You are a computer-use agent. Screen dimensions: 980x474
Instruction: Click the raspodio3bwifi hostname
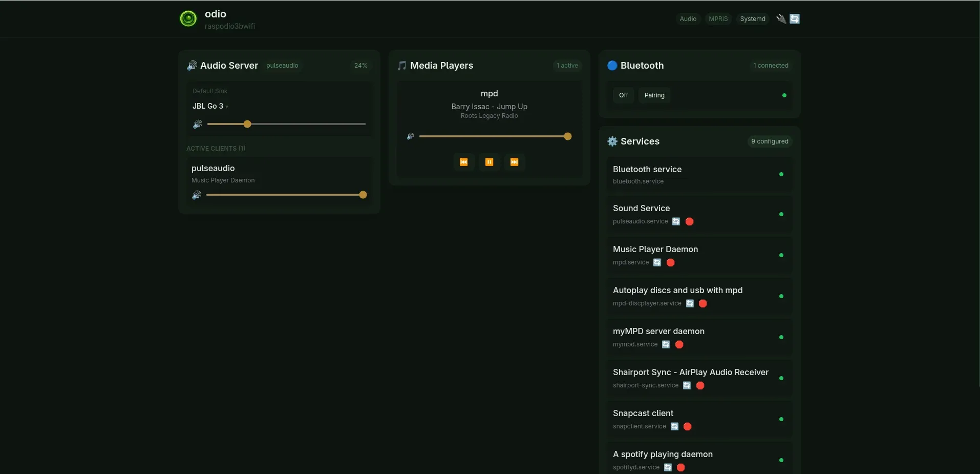[x=230, y=26]
